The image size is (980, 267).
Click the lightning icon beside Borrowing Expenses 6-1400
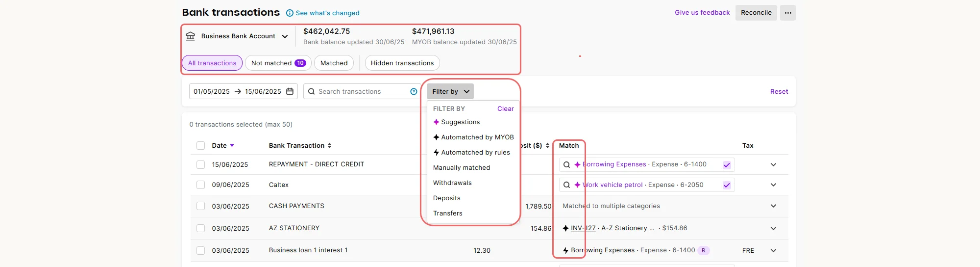point(565,250)
